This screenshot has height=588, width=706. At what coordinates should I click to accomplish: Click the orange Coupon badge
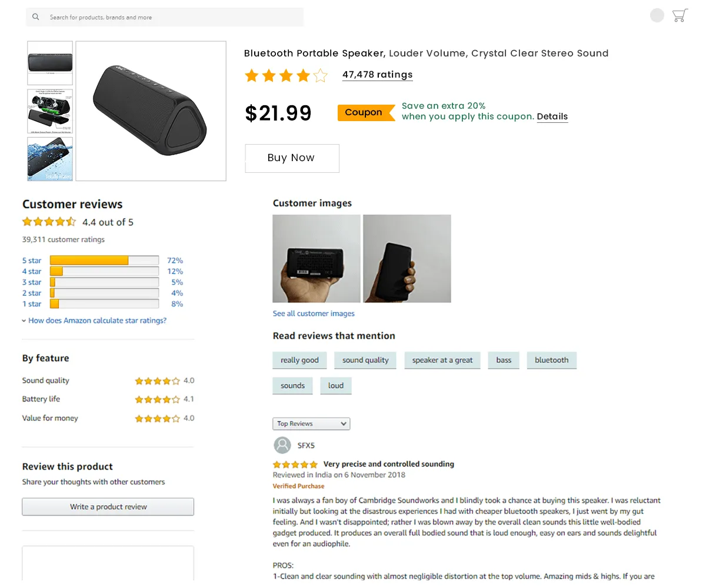pyautogui.click(x=365, y=112)
